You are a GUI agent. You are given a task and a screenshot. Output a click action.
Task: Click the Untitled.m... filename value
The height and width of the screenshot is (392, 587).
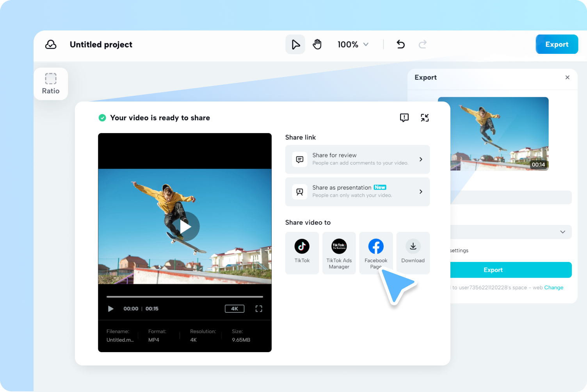pos(120,340)
